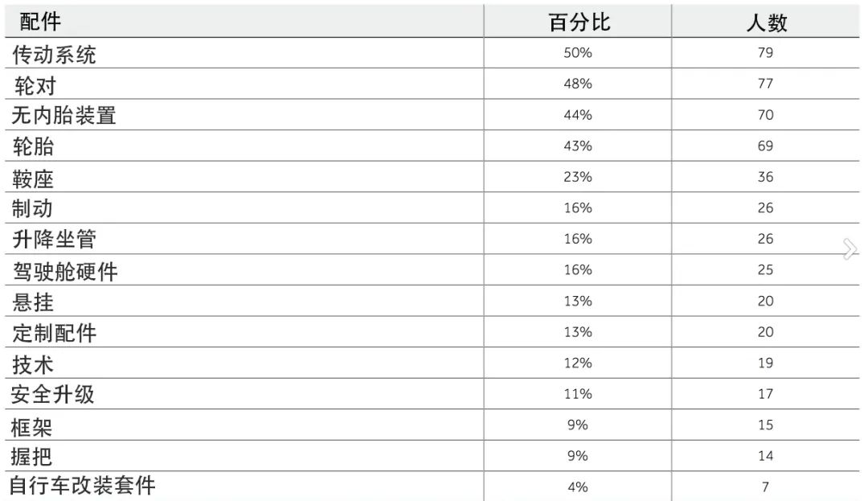Viewport: 868px width, 501px height.
Task: Click the 百分比 column header
Action: click(579, 23)
